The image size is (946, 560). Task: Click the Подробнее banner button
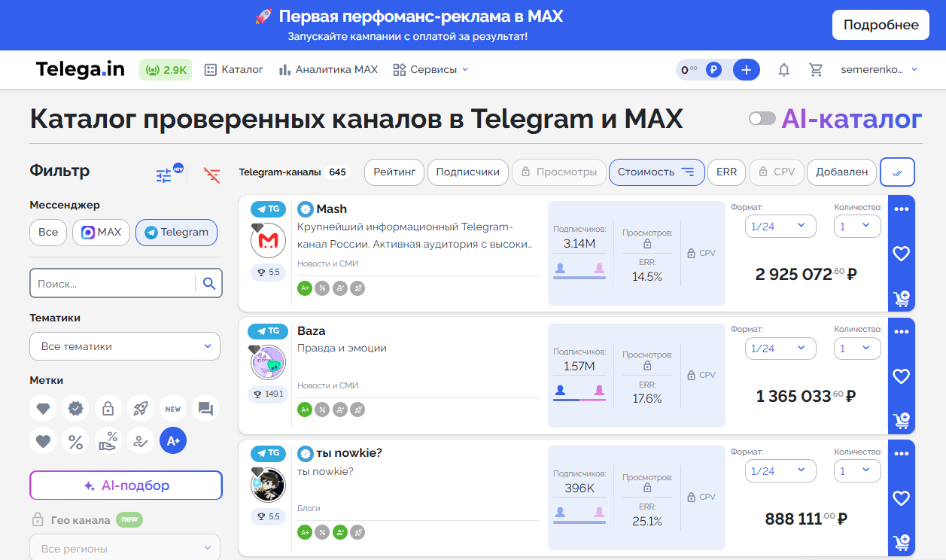(x=881, y=25)
